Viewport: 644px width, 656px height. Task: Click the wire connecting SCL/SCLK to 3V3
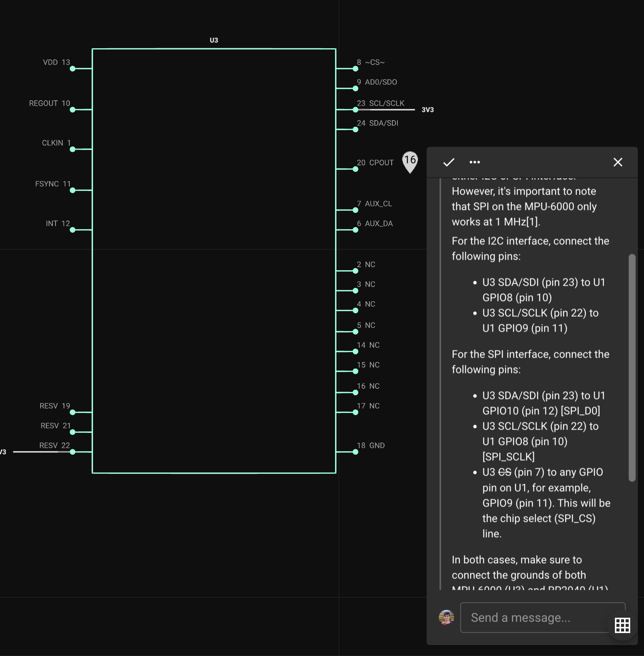pos(387,109)
